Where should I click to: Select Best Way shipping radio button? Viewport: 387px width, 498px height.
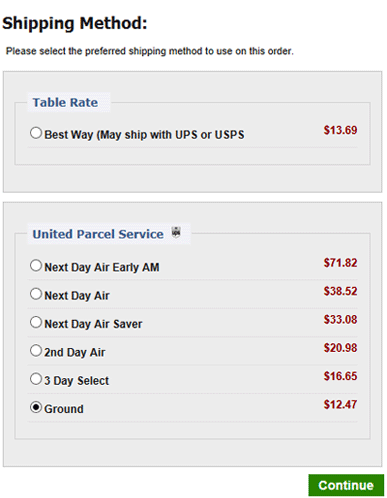[36, 133]
